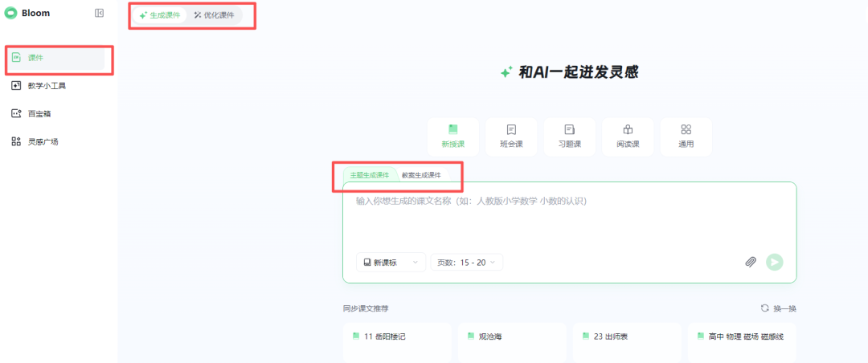The height and width of the screenshot is (363, 868).
Task: Click the Bloom logo icon
Action: pos(11,14)
